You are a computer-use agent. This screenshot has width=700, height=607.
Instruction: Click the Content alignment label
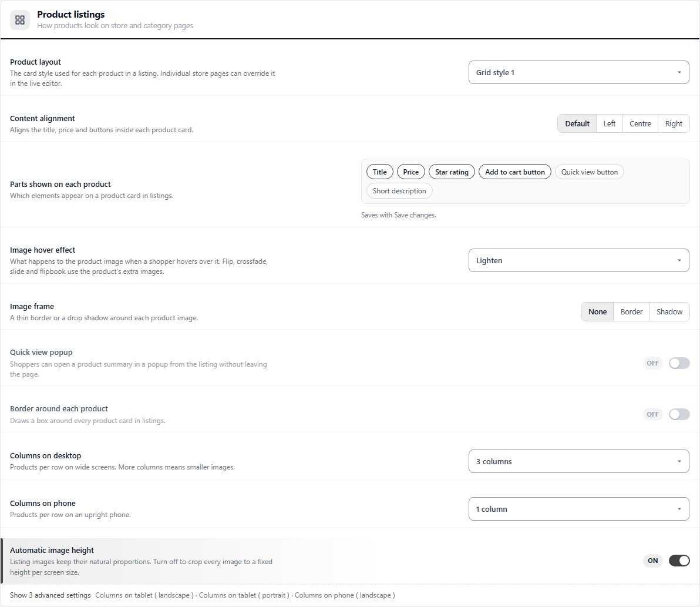(x=42, y=118)
